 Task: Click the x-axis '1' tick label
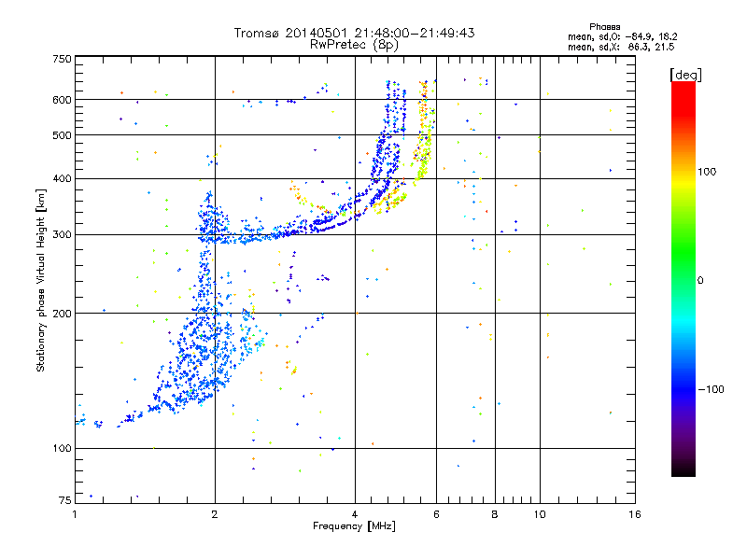[x=75, y=514]
